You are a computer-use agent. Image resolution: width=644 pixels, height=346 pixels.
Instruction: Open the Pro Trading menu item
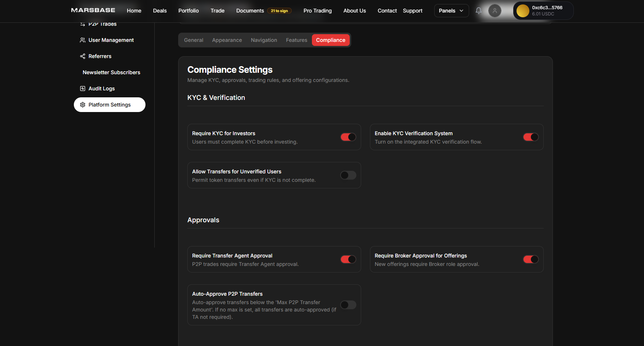317,11
